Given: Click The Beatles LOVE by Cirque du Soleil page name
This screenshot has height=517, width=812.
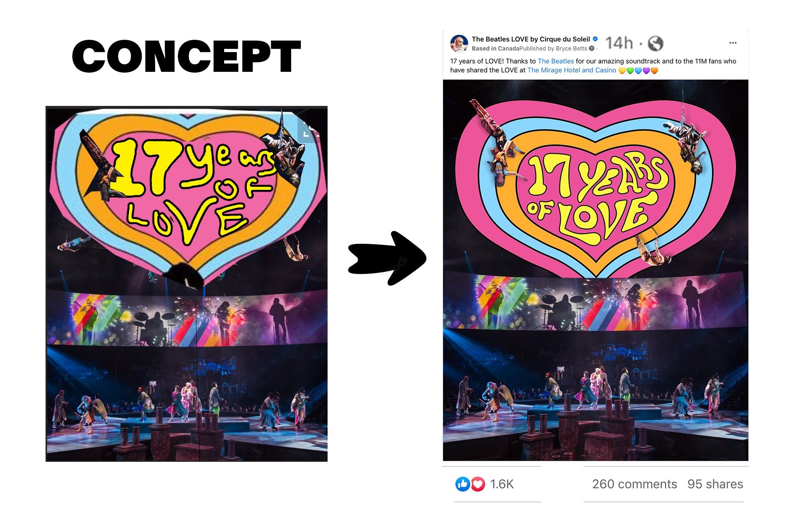Looking at the screenshot, I should (x=531, y=39).
